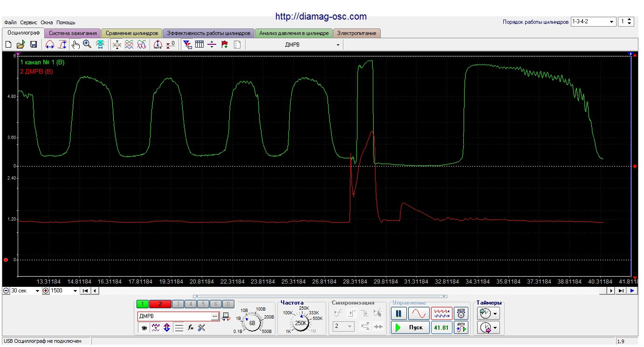The image size is (644, 347).
Task: Switch to Система зажигания tab
Action: coord(73,33)
